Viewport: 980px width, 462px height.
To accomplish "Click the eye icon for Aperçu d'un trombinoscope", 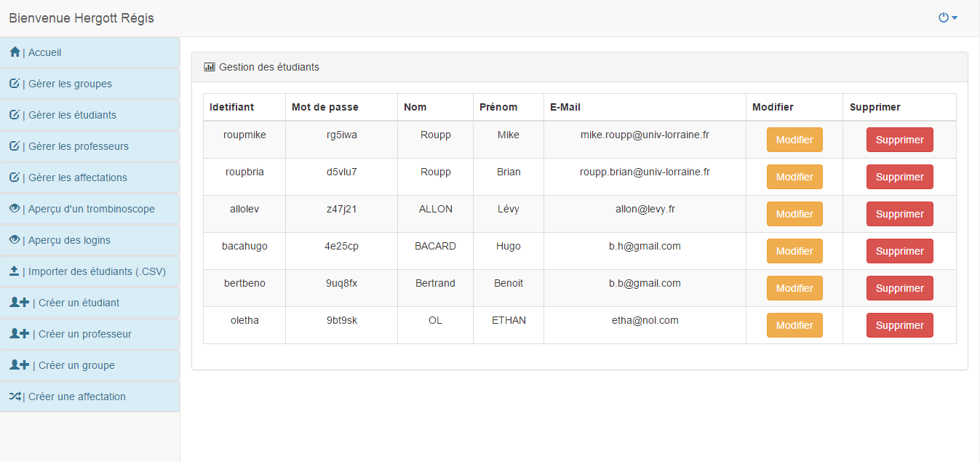I will coord(15,209).
